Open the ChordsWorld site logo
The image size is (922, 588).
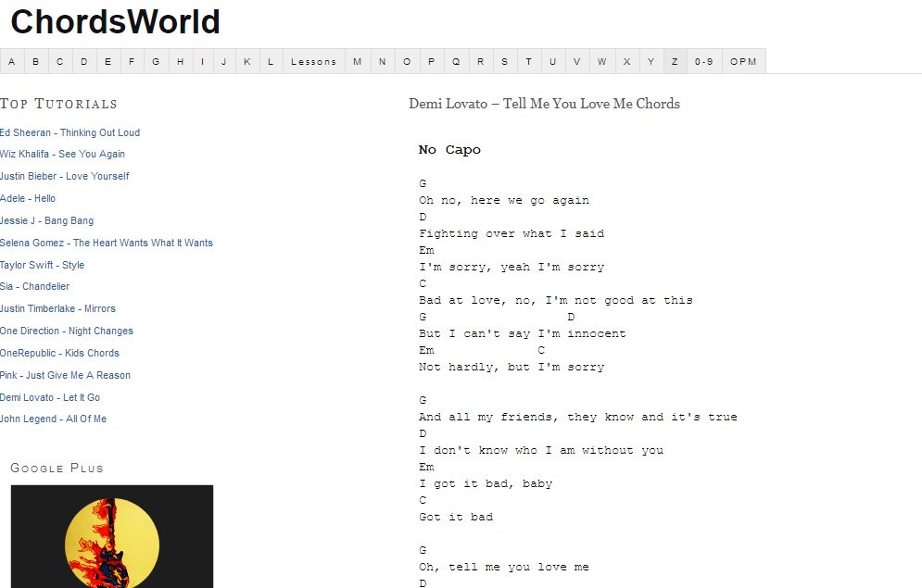coord(115,21)
